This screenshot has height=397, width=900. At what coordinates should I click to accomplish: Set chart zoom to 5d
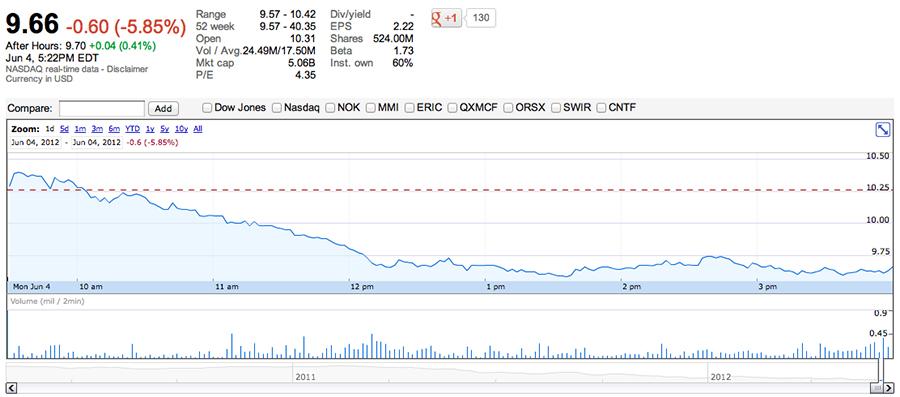click(x=64, y=129)
